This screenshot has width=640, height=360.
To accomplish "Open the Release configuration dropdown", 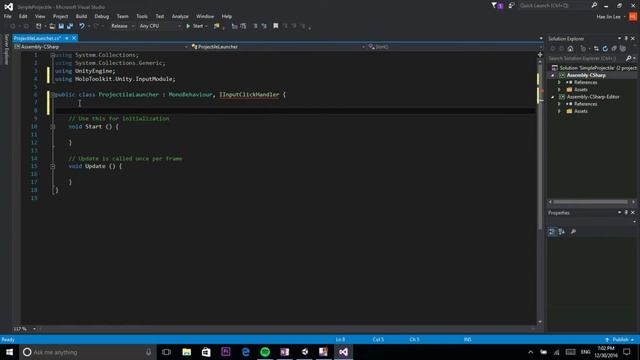I will click(122, 26).
